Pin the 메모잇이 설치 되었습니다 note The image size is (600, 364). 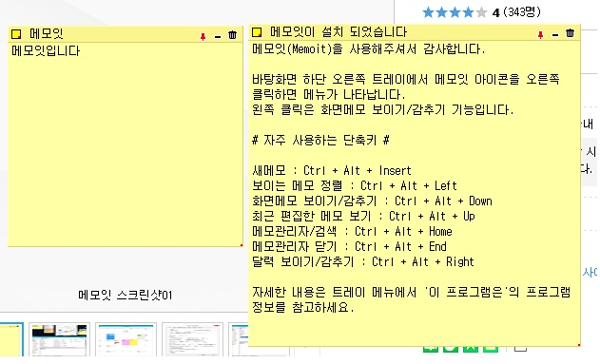(x=540, y=35)
